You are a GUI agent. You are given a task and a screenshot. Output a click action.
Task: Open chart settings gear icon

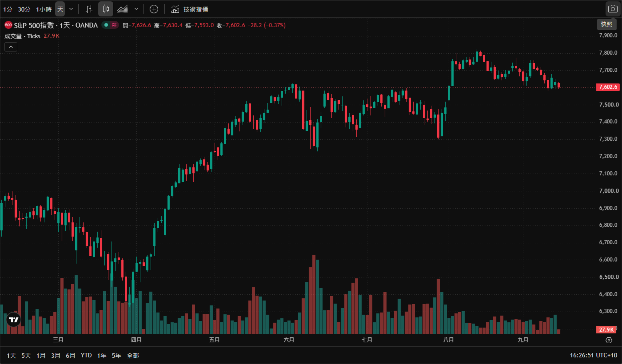609,340
